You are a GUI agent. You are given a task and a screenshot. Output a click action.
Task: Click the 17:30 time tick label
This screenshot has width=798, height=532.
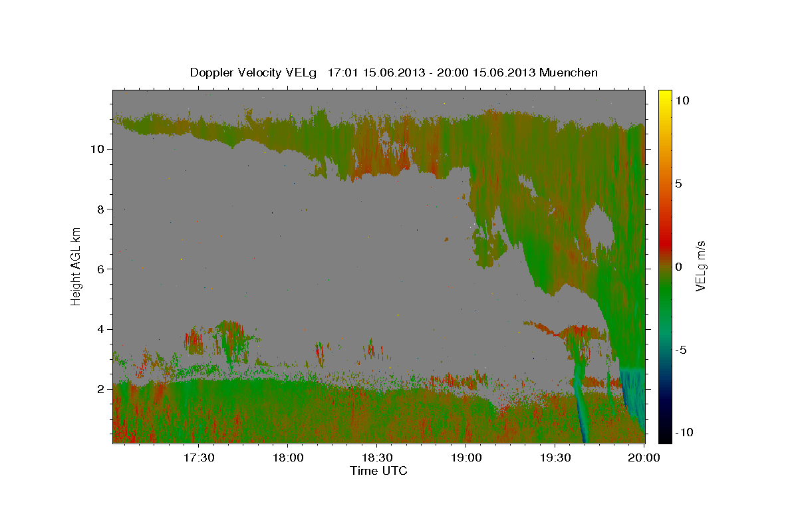198,458
